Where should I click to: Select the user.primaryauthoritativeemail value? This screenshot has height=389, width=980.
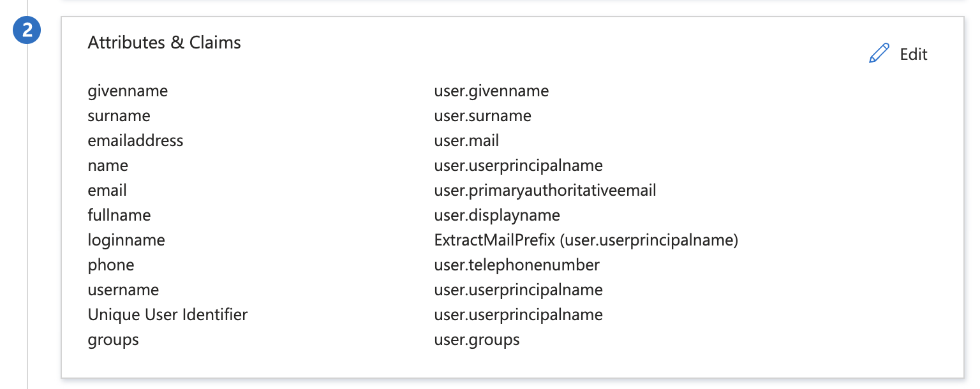click(x=545, y=191)
